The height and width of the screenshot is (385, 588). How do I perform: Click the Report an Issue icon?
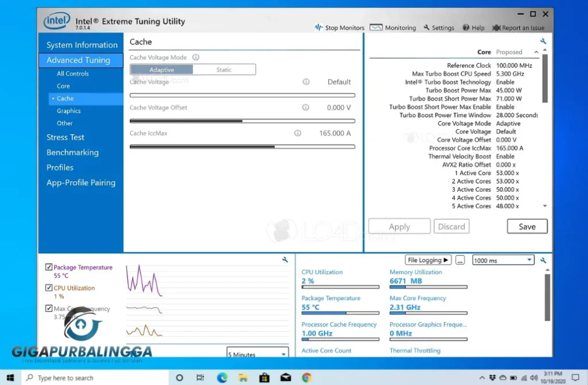tap(496, 27)
